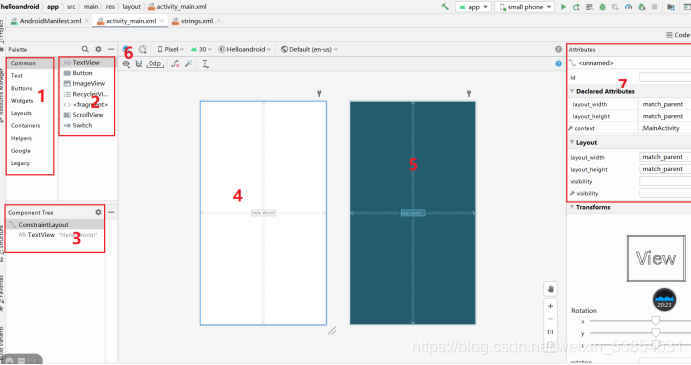Viewport: 691px width, 365px height.
Task: Click the Run with Coverage icon
Action: [615, 7]
